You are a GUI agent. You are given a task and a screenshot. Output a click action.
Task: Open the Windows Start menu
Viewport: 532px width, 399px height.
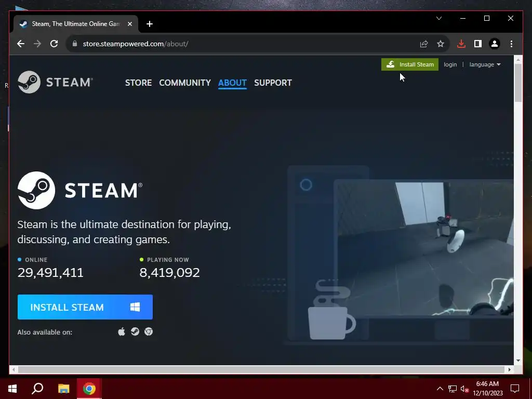[12, 389]
